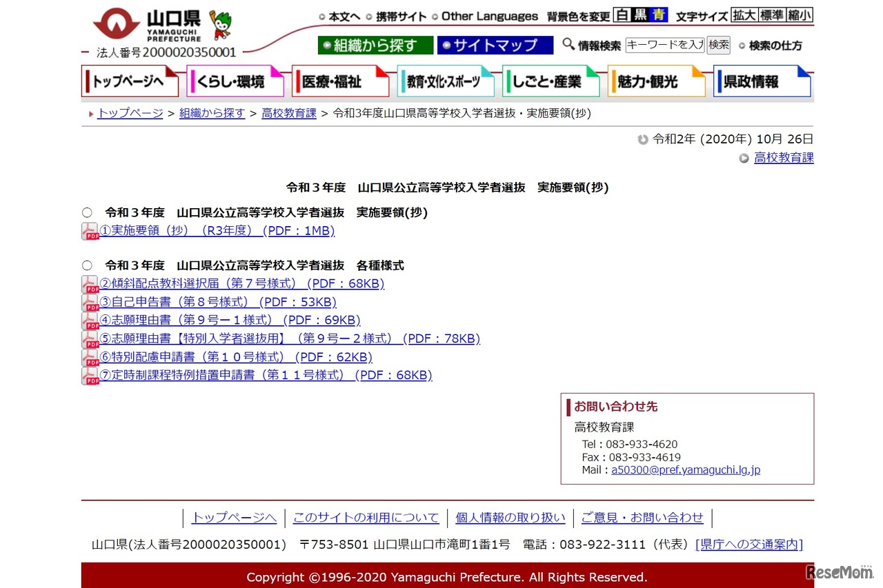883x588 pixels.
Task: Click the keyword search input field
Action: (x=664, y=44)
